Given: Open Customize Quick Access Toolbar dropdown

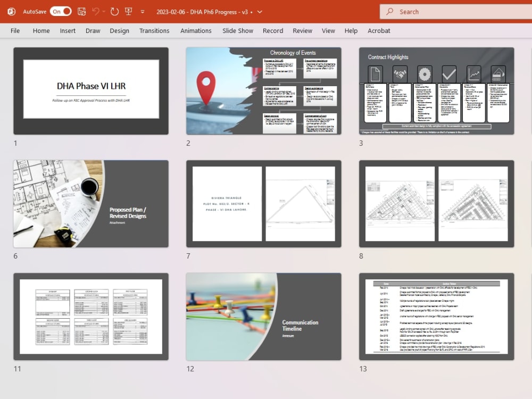Looking at the screenshot, I should 143,12.
